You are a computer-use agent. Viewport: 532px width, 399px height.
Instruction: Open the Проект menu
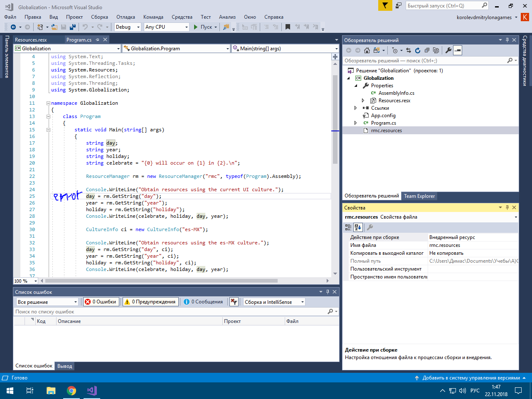click(x=74, y=17)
